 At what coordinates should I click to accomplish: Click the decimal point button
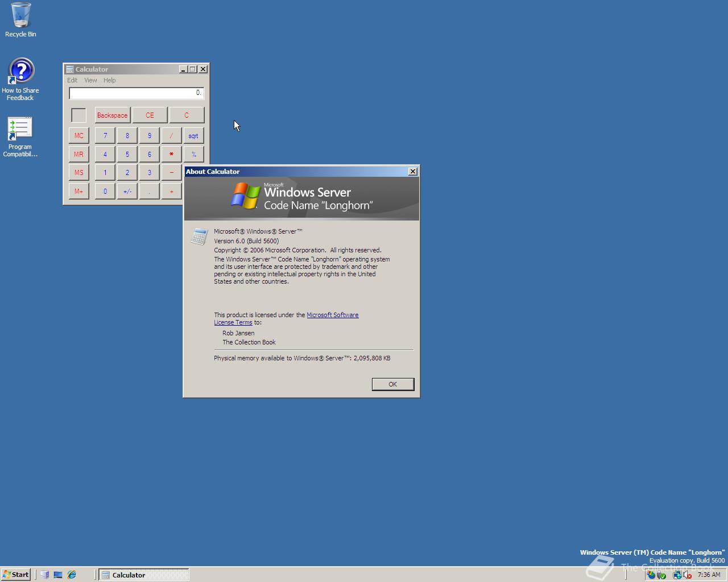pos(149,191)
